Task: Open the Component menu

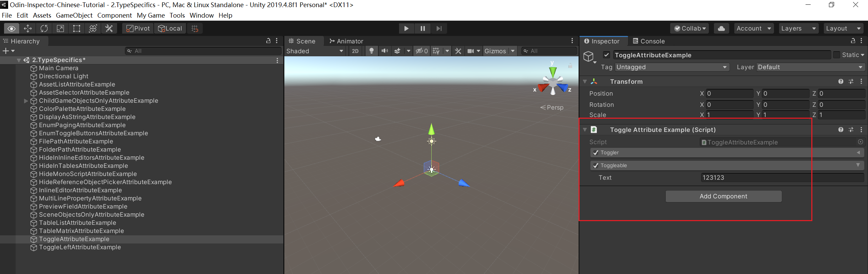Action: coord(115,15)
